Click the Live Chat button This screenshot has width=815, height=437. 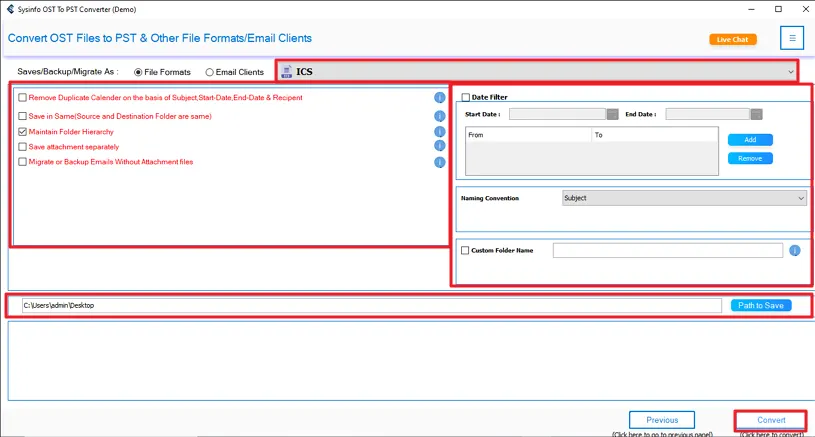(733, 39)
